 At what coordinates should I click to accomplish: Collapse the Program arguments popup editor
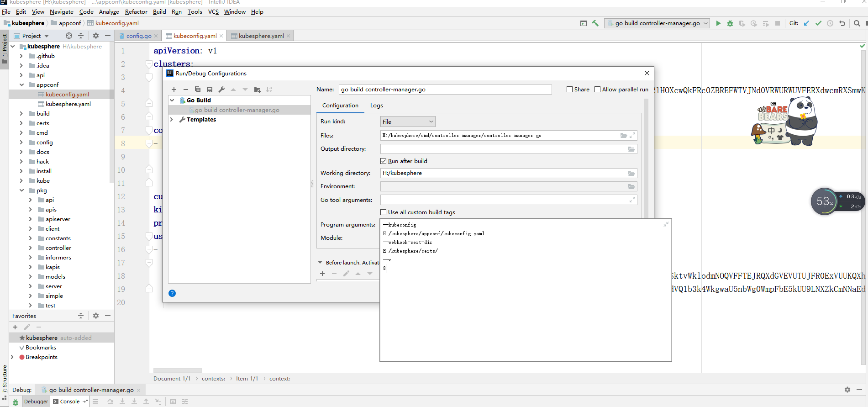[666, 224]
